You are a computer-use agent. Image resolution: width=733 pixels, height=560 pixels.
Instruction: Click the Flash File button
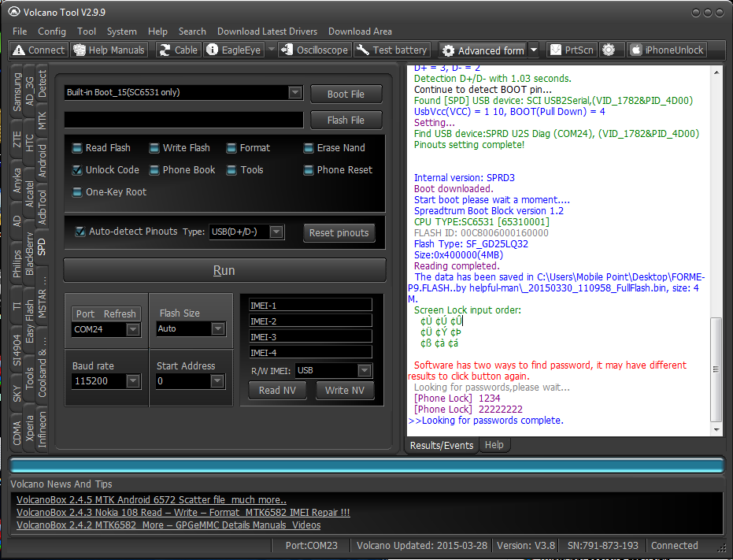pyautogui.click(x=346, y=121)
